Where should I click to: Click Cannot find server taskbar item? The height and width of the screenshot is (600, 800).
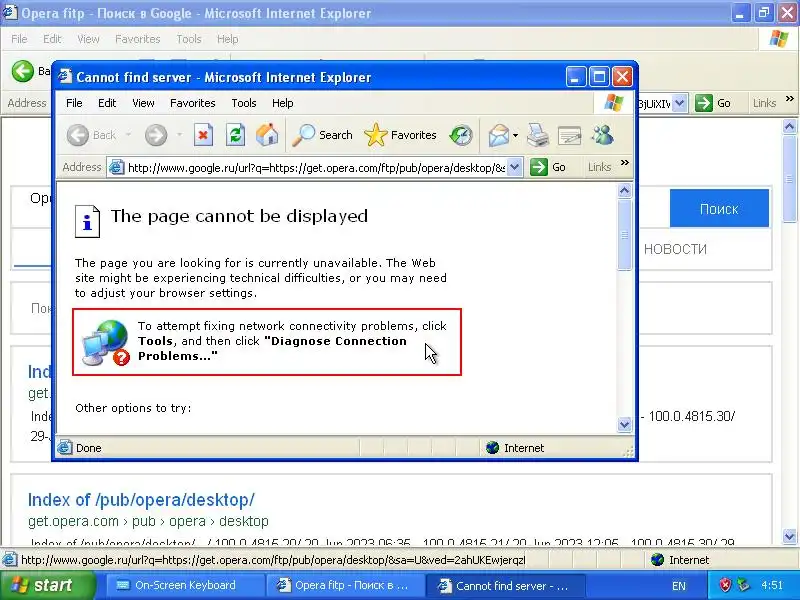pos(505,586)
